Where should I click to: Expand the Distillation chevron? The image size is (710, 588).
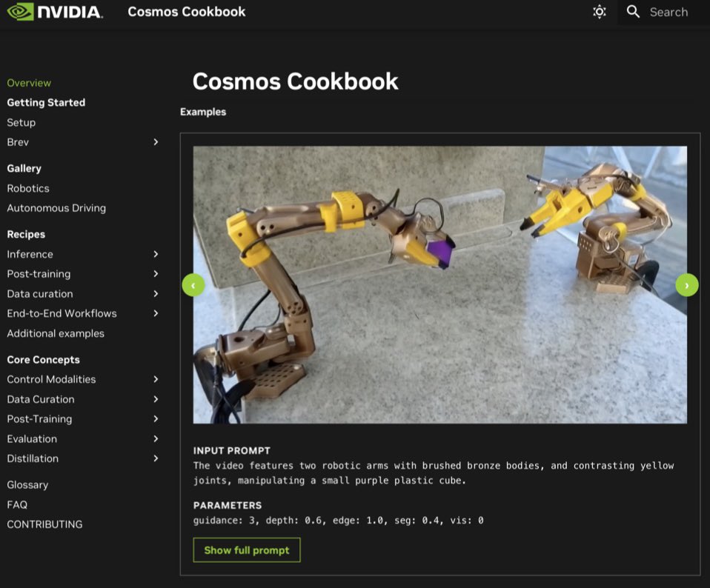tap(156, 458)
